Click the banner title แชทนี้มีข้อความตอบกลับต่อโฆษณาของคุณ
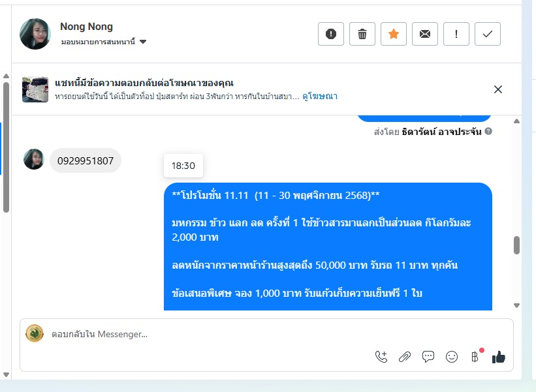Screen dimensions: 536x392 [x=144, y=83]
